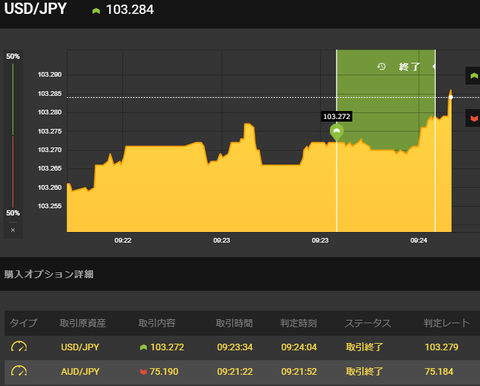Click 取引終了 status in AUD/JPY row
This screenshot has width=480, height=386.
(364, 371)
